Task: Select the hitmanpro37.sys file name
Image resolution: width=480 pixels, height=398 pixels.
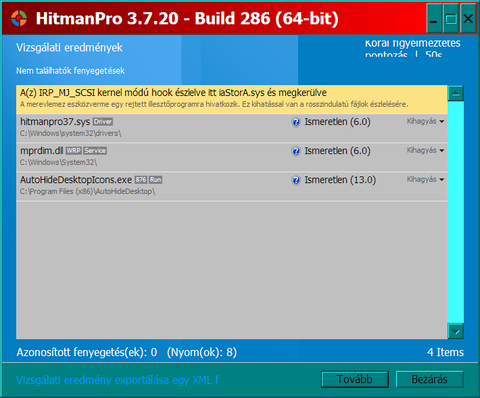Action: (55, 122)
